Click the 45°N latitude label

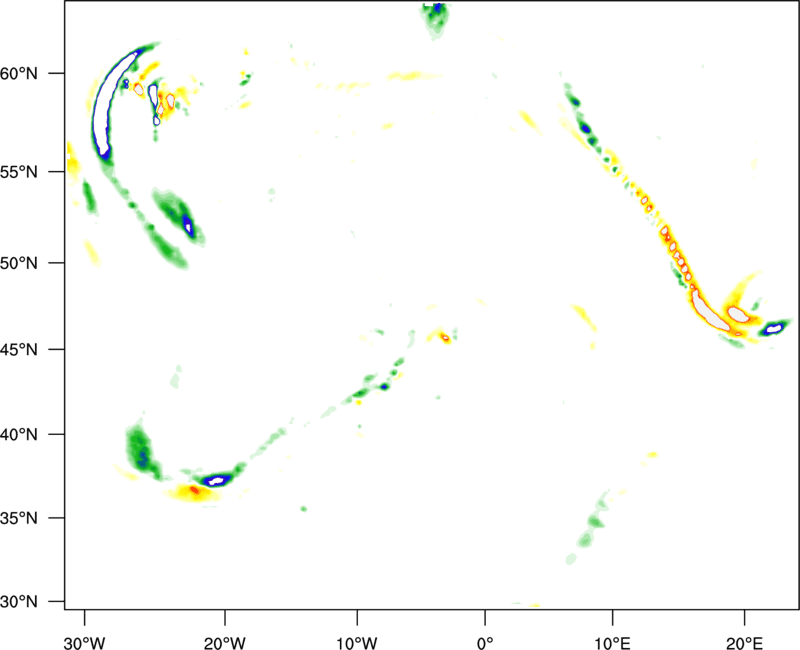tap(38, 350)
